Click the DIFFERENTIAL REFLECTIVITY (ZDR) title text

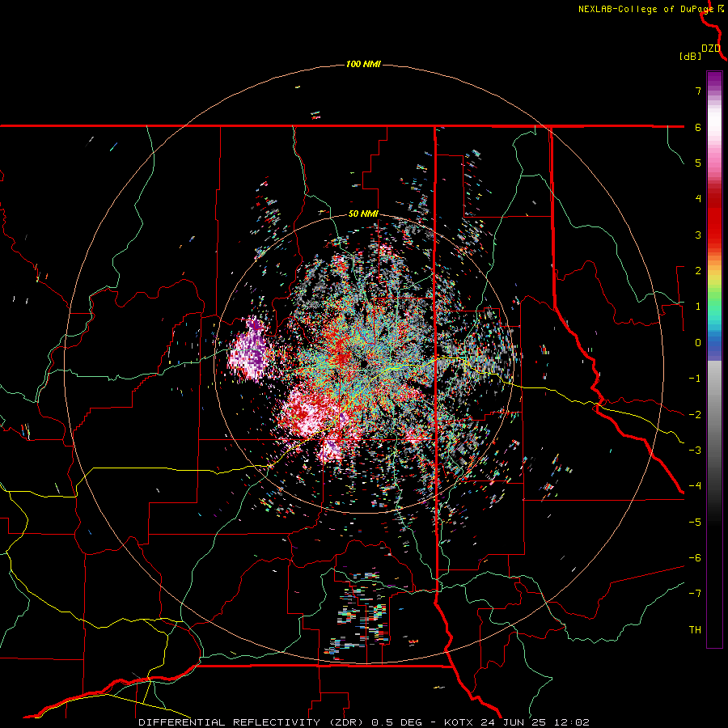coord(253,722)
